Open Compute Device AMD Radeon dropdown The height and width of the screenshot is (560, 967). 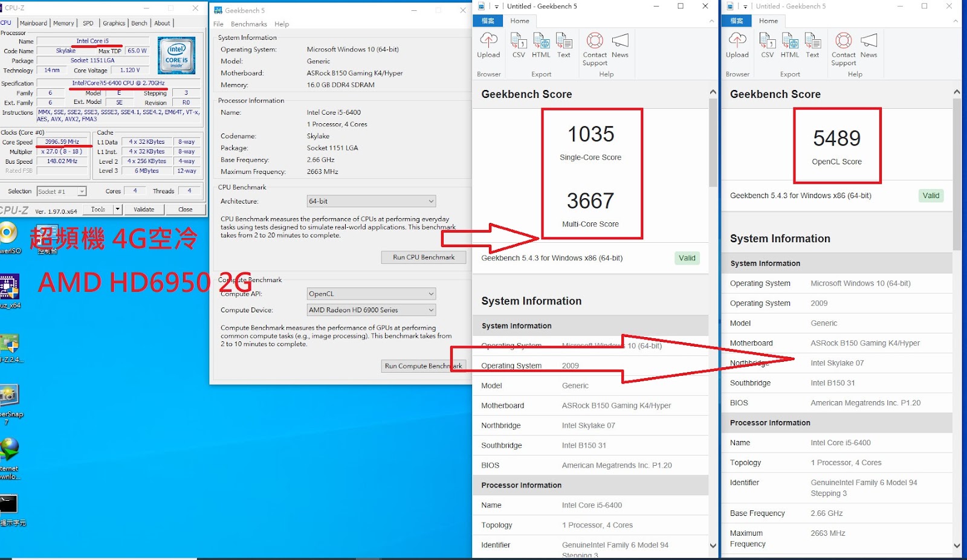click(x=371, y=310)
